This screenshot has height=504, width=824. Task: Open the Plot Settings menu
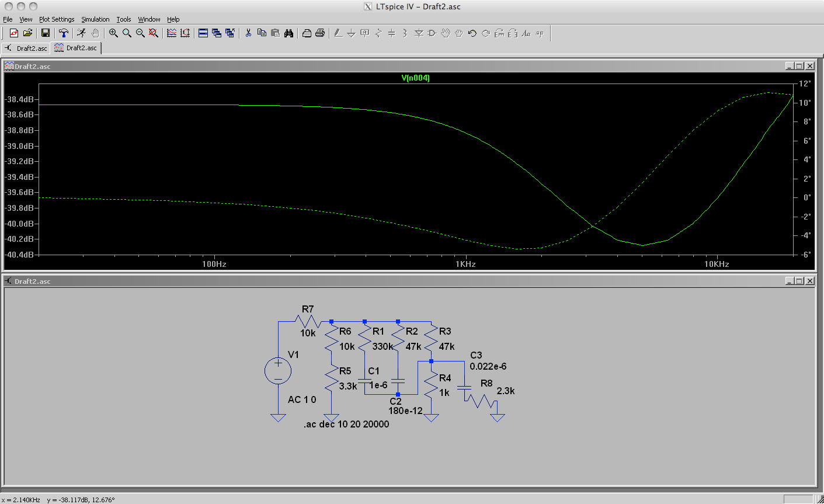click(x=57, y=19)
